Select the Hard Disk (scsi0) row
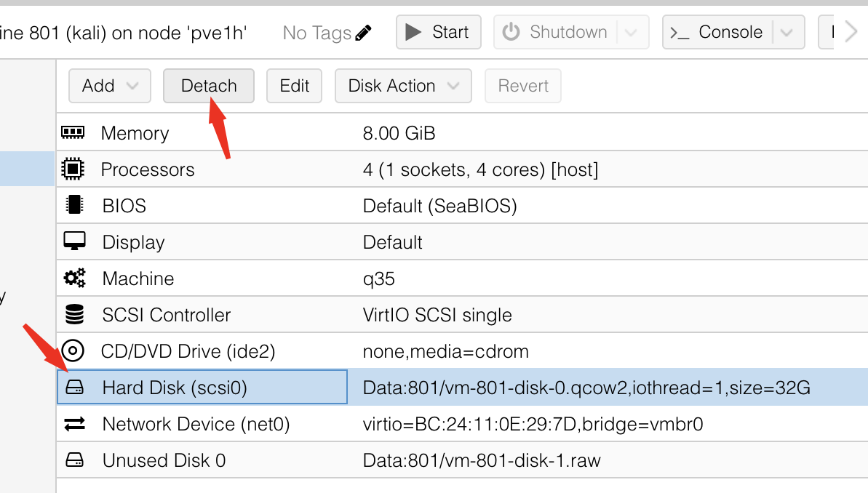 tap(175, 388)
